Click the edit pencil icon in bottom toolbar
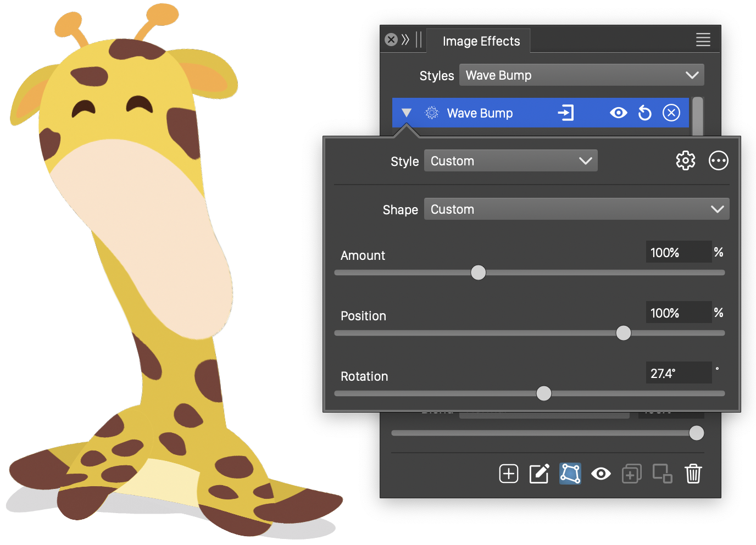The image size is (756, 545). tap(539, 474)
